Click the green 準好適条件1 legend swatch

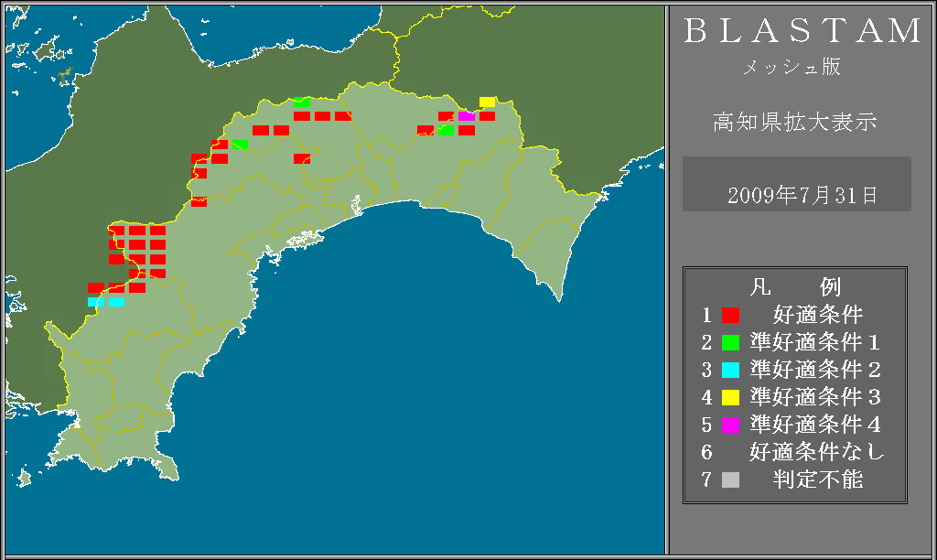pyautogui.click(x=730, y=342)
